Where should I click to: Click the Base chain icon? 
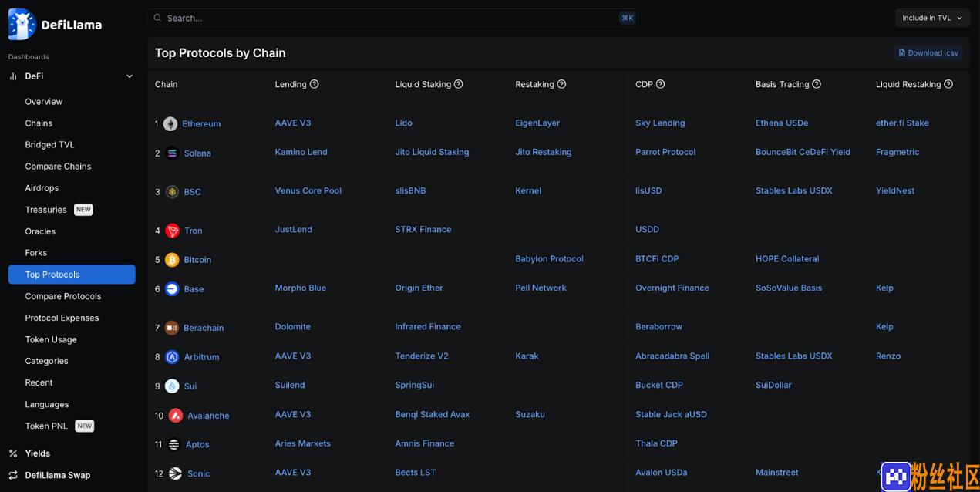(172, 289)
